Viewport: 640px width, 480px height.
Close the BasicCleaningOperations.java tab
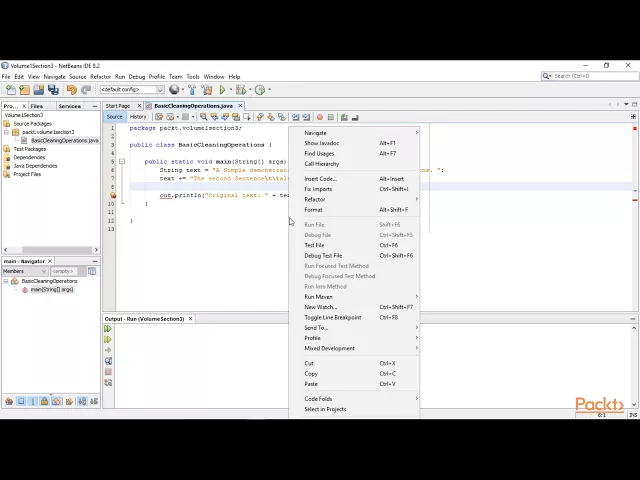point(240,106)
